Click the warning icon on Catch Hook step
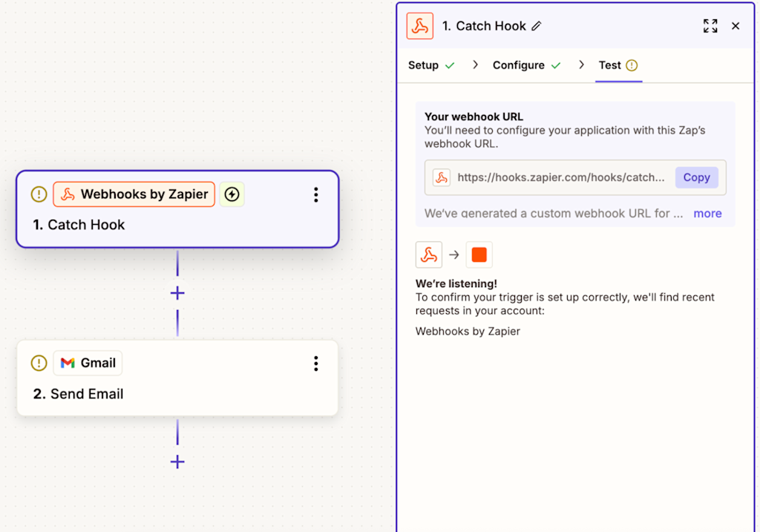The width and height of the screenshot is (760, 532). tap(39, 194)
